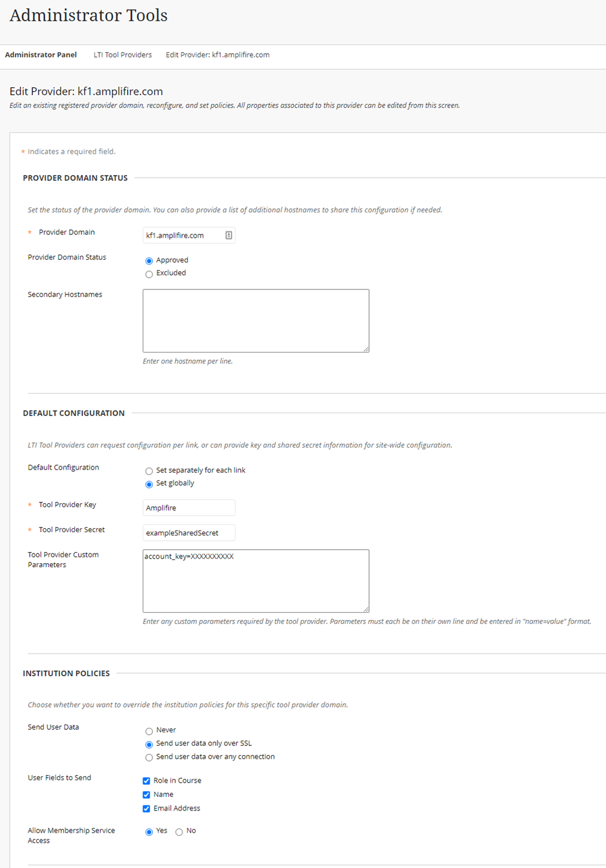Click the Tool Provider Key field
The image size is (606, 868).
[188, 508]
